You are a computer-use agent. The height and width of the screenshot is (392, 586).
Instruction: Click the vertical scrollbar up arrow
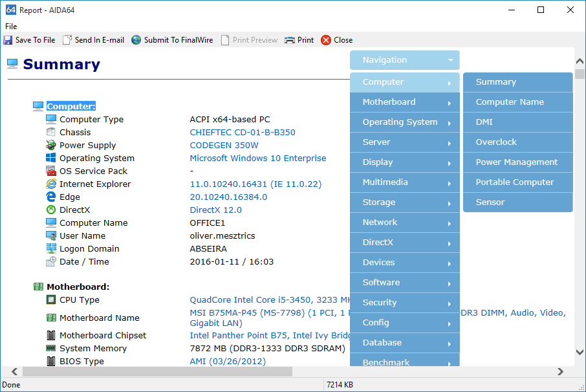tap(580, 61)
